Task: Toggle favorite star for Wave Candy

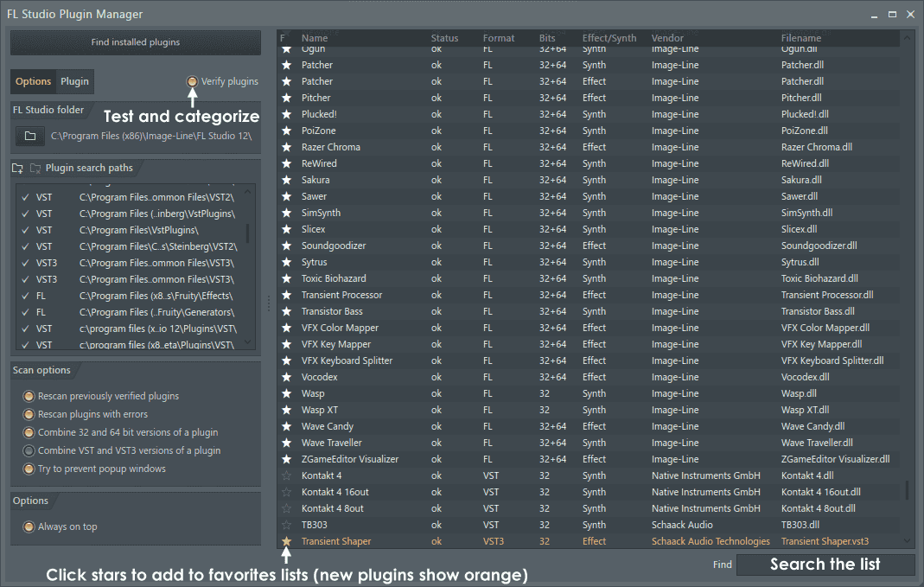Action: [286, 426]
